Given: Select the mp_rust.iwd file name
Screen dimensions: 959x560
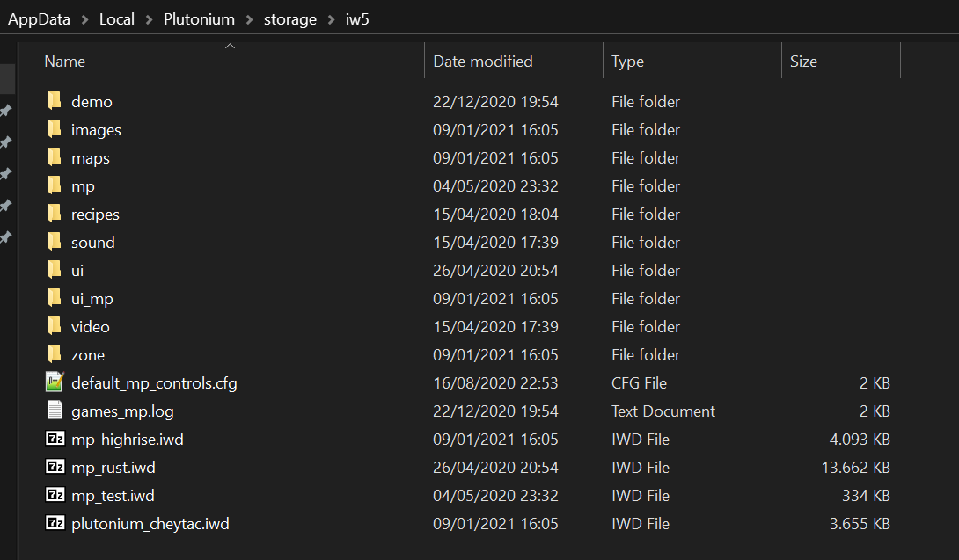Looking at the screenshot, I should point(113,467).
